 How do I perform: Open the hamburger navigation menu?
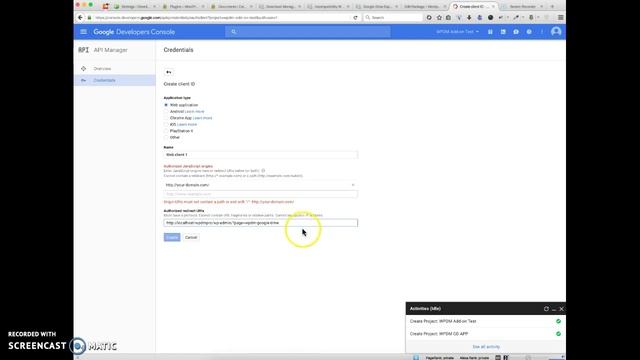point(84,32)
